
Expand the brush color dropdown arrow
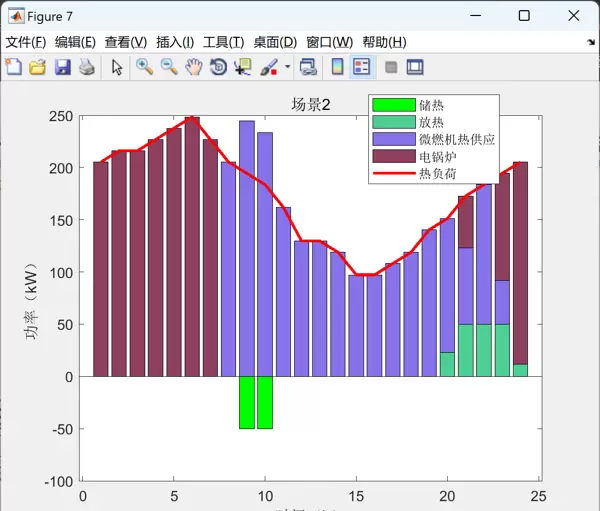tap(288, 67)
